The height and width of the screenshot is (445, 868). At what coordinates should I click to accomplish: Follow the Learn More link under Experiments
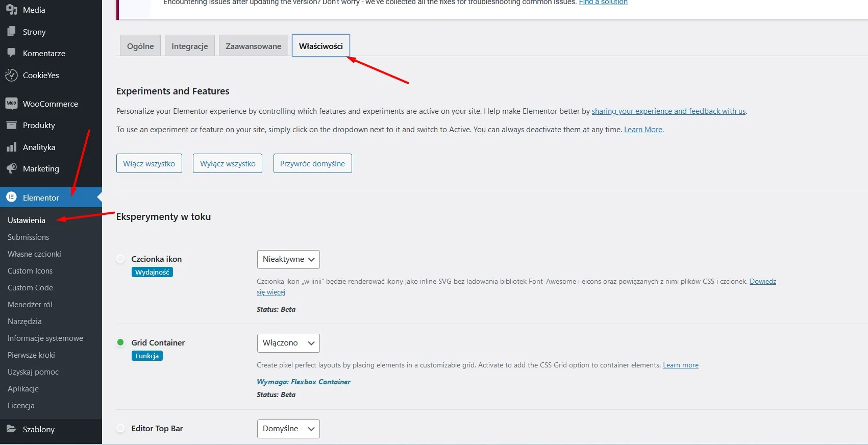tap(644, 130)
